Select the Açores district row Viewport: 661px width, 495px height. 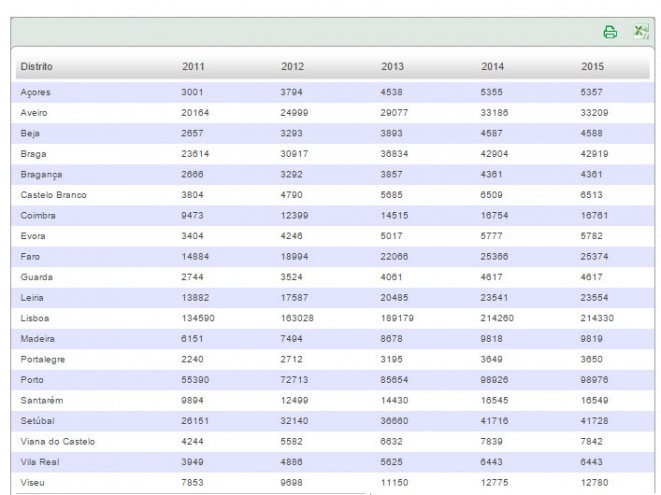333,92
